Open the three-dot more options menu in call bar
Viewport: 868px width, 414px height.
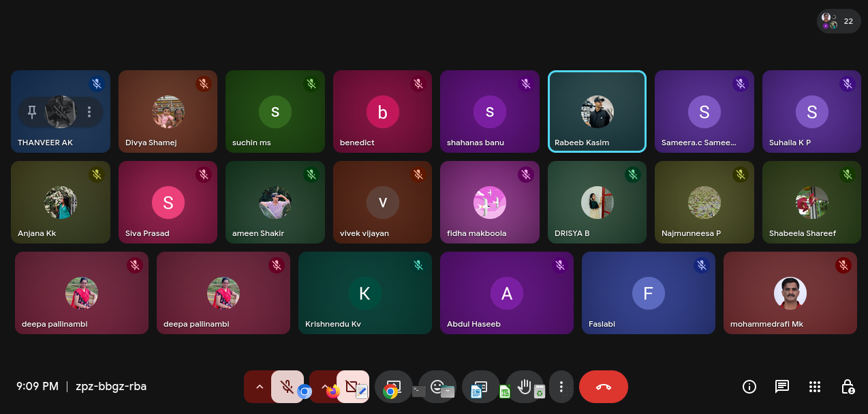coord(561,387)
